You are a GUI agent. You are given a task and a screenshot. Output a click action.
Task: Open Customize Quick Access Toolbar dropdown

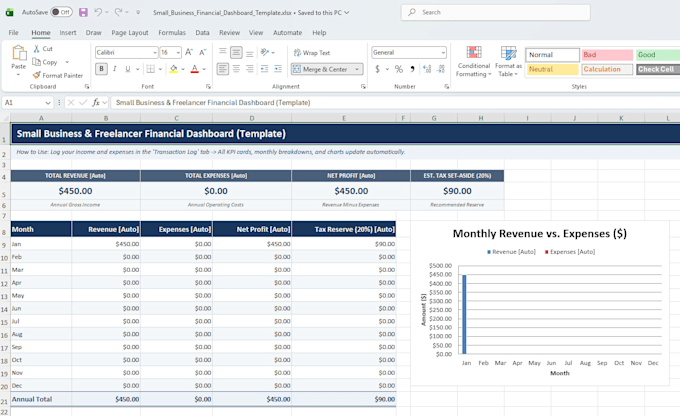[138, 12]
